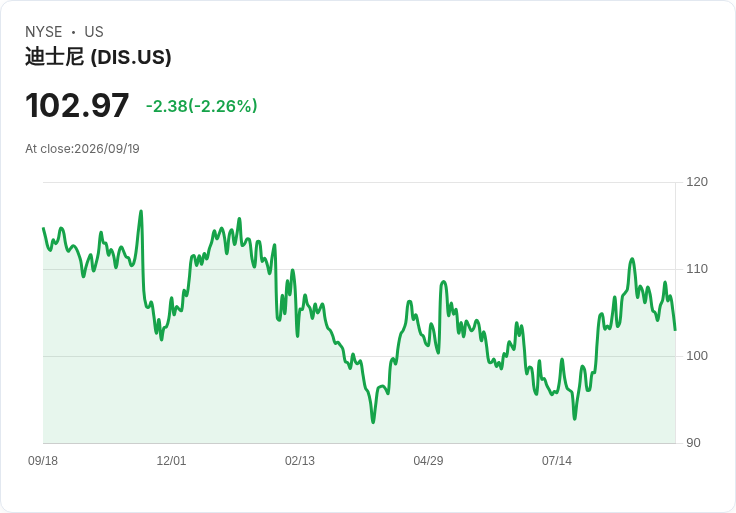Click the -2.38(-2.26%) price change
Image resolution: width=736 pixels, height=513 pixels.
[202, 106]
